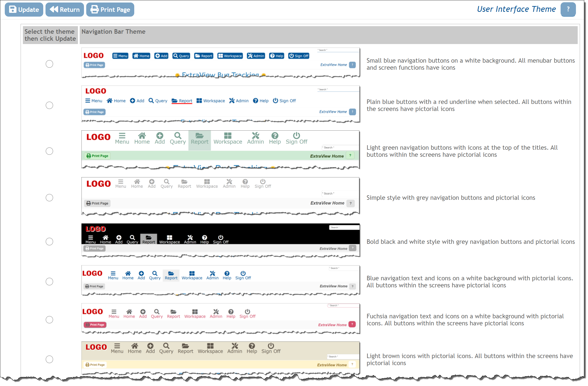Image resolution: width=588 pixels, height=386 pixels.
Task: Click the light green theme preview image
Action: (221, 150)
